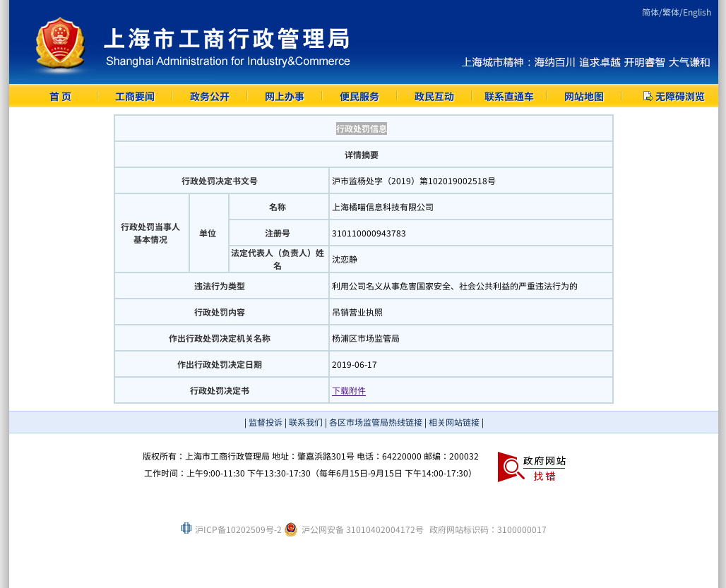Open the 网站地图 site map
Image resolution: width=726 pixels, height=588 pixels.
[583, 97]
